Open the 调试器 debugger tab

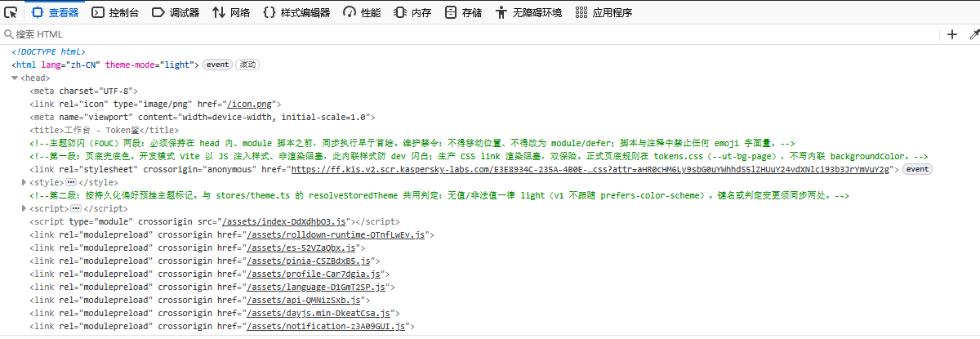[176, 12]
